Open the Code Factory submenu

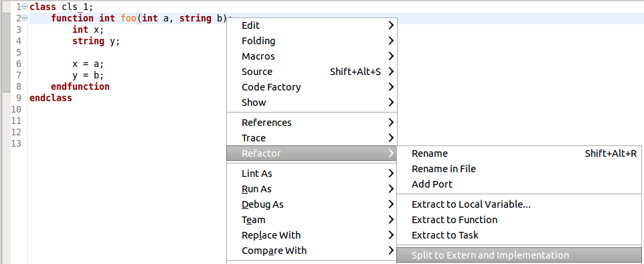pyautogui.click(x=312, y=86)
